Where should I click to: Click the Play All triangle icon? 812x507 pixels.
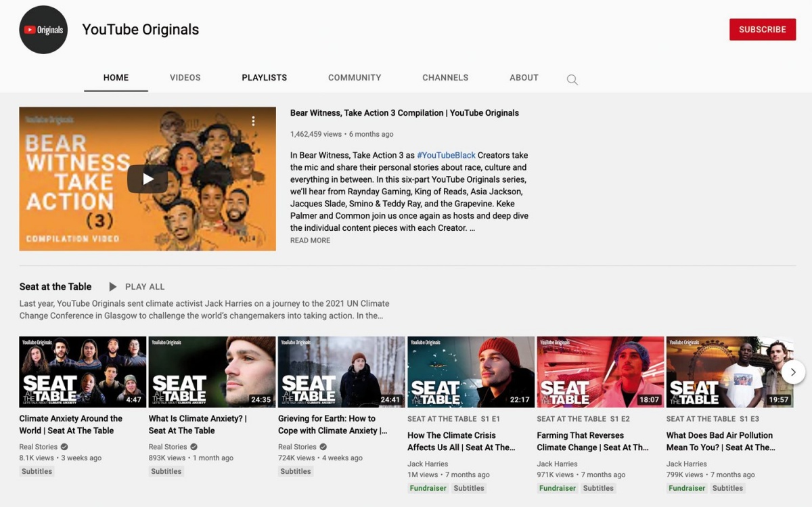tap(113, 287)
